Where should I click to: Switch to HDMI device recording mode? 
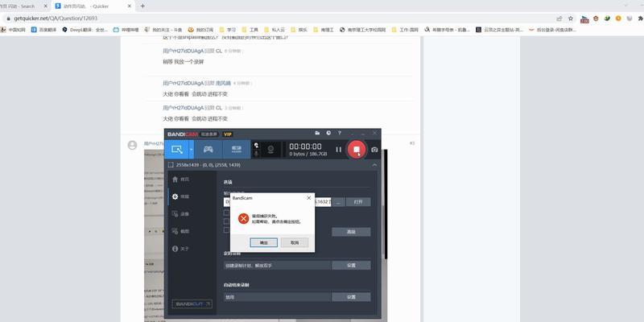pos(236,150)
